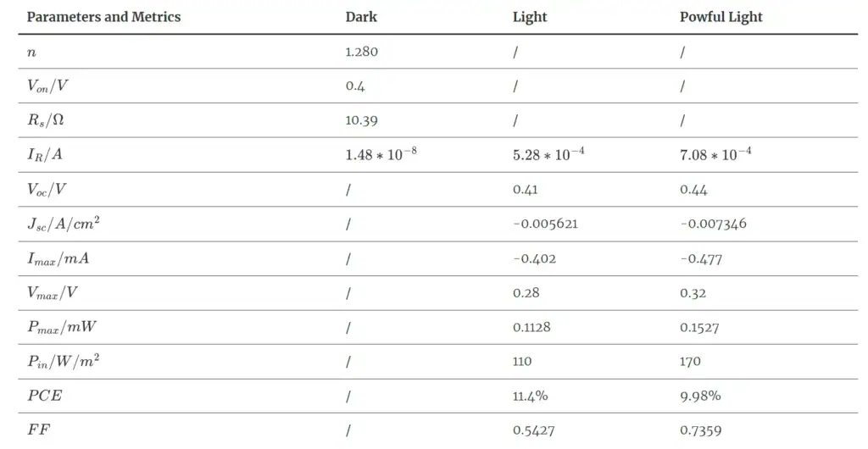This screenshot has width=868, height=449.
Task: Select the Powful Light Voc value 0.44
Action: click(693, 190)
